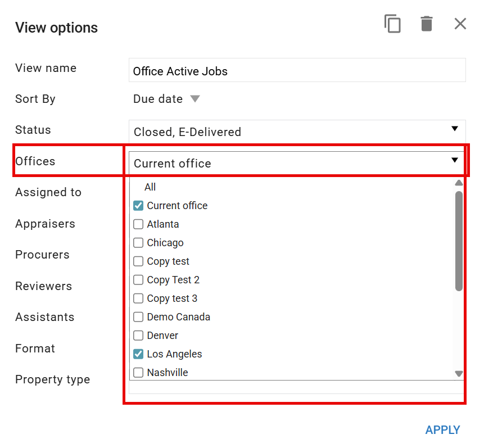
Task: Close the View options dialog
Action: click(460, 24)
